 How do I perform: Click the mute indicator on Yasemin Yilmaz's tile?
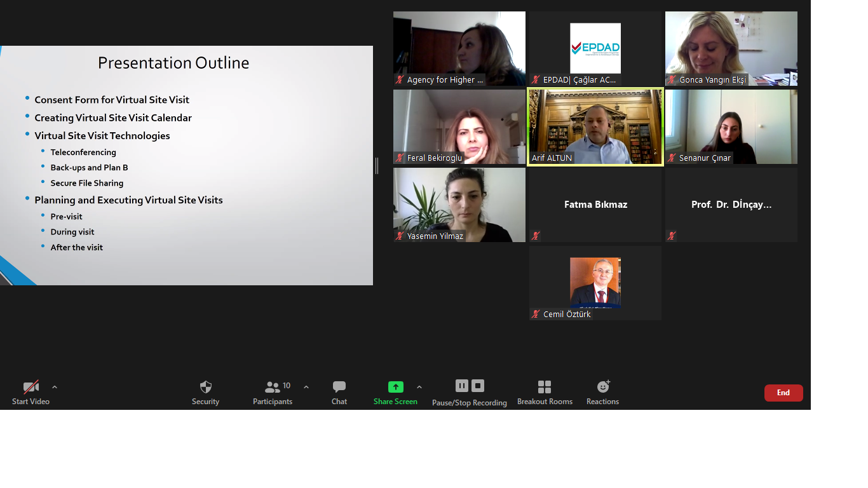[400, 236]
